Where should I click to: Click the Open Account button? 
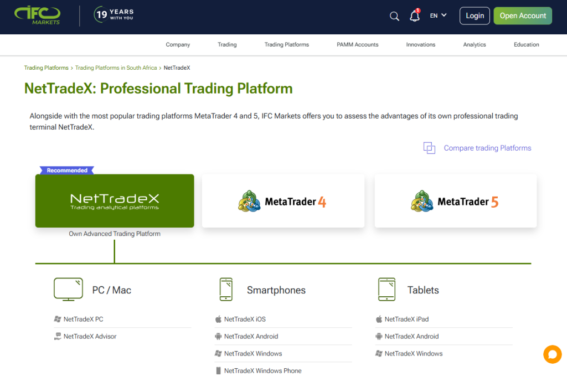(x=522, y=16)
